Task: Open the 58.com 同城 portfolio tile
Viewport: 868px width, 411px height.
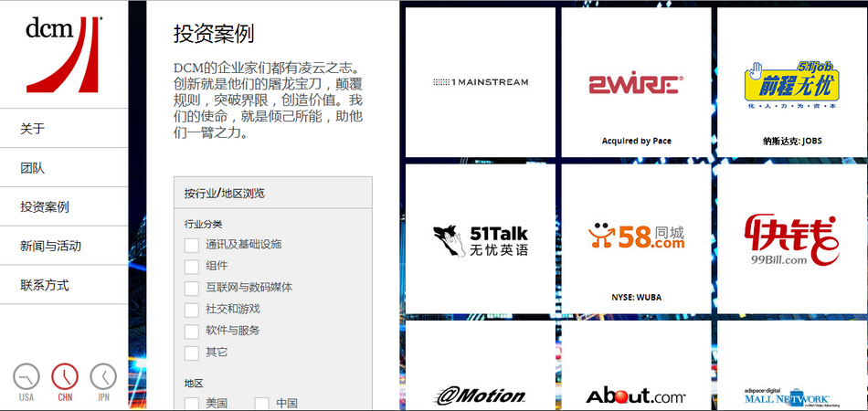Action: click(636, 239)
